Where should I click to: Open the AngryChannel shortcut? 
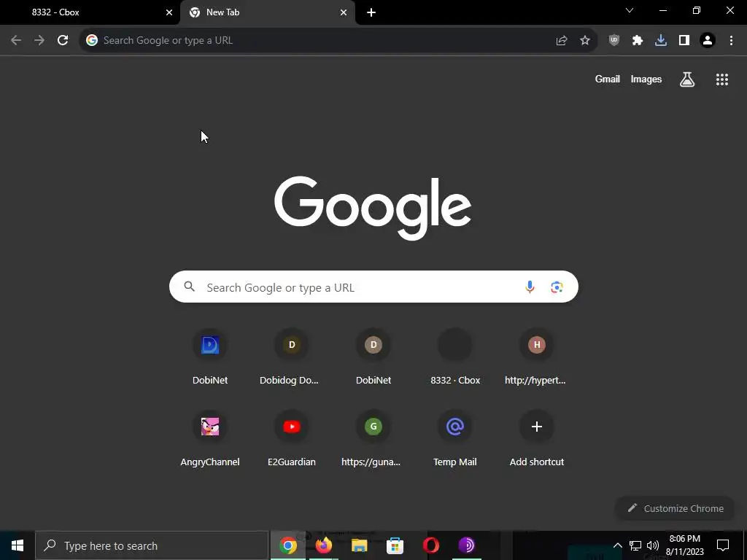(210, 439)
